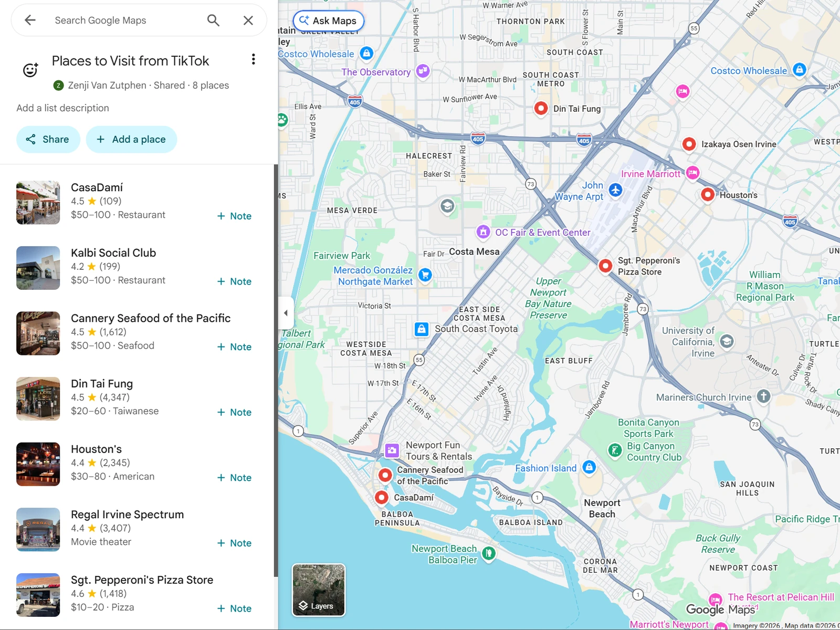The width and height of the screenshot is (840, 630).
Task: Share the Places to Visit list
Action: 48,140
